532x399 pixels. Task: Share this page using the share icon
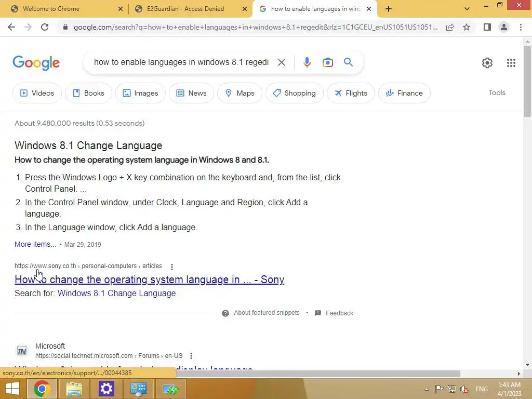click(450, 27)
